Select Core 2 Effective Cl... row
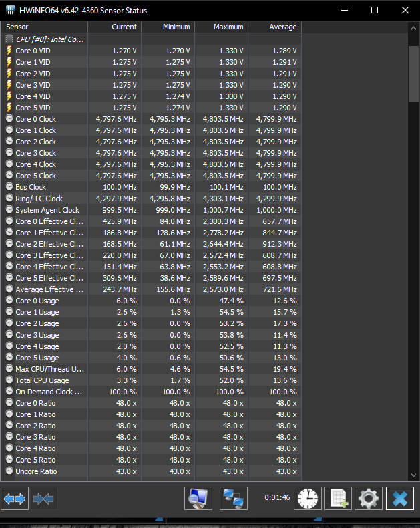 coord(151,244)
